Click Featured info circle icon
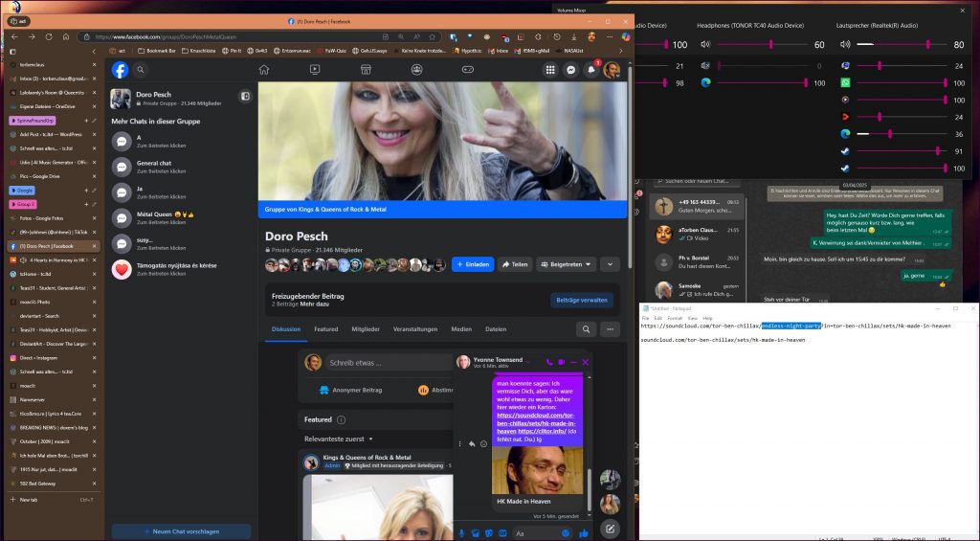 tap(342, 419)
